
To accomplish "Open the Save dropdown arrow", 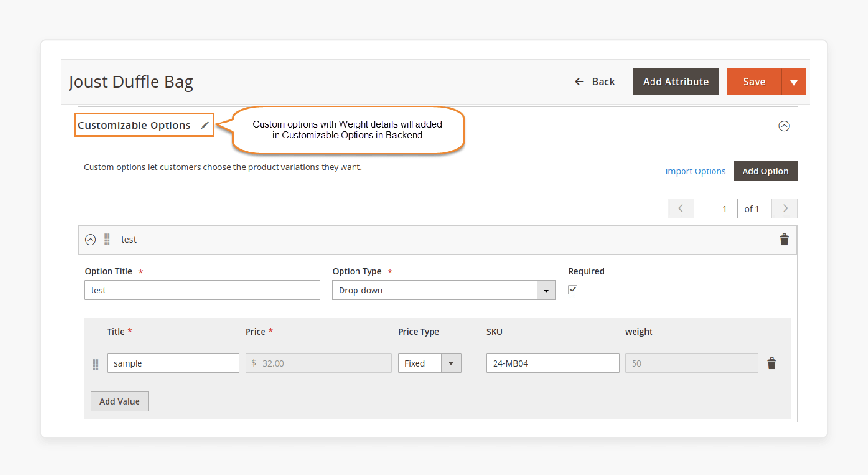I will 794,82.
